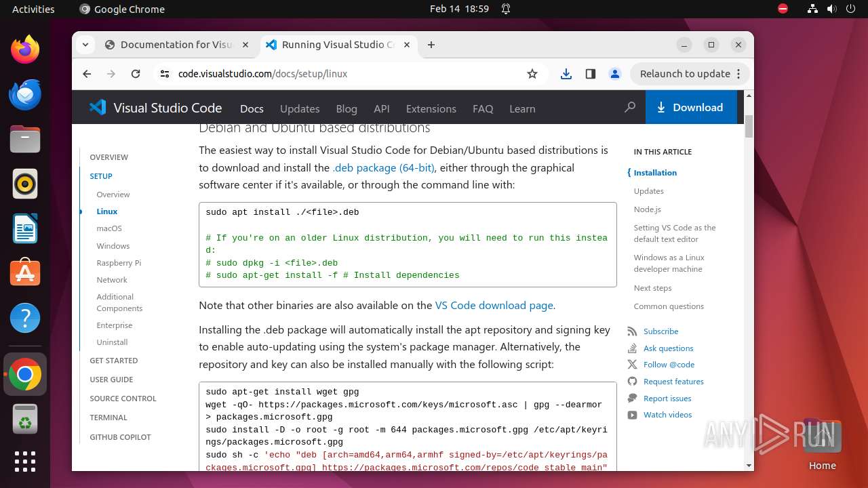The width and height of the screenshot is (868, 488).
Task: Open the Docs navigation item
Action: (252, 108)
